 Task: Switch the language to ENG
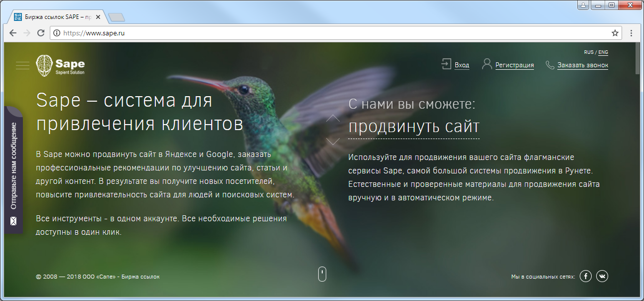pyautogui.click(x=603, y=52)
